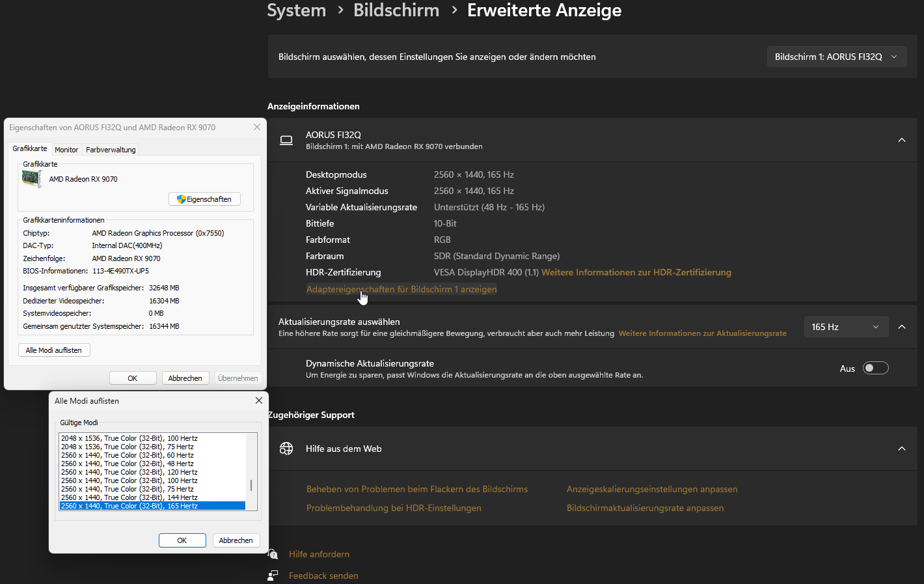Click Abbrechen in adapter properties dialog
Image resolution: width=924 pixels, height=584 pixels.
[x=185, y=378]
